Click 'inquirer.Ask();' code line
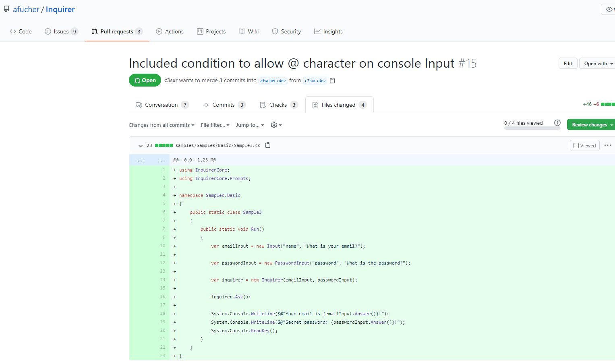The height and width of the screenshot is (364, 615). 231,297
